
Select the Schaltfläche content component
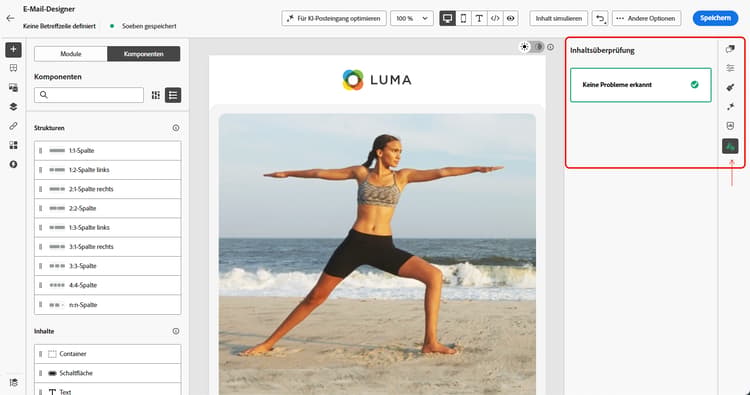tap(108, 373)
